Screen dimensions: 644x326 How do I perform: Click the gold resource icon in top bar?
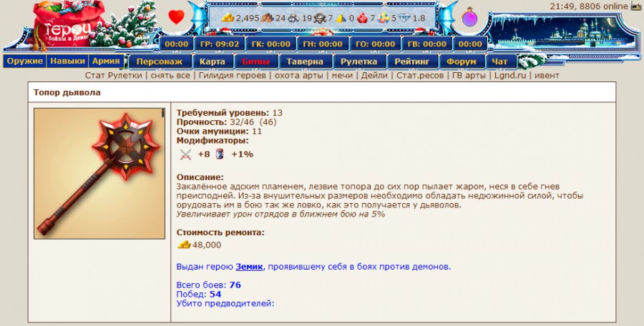click(x=228, y=18)
